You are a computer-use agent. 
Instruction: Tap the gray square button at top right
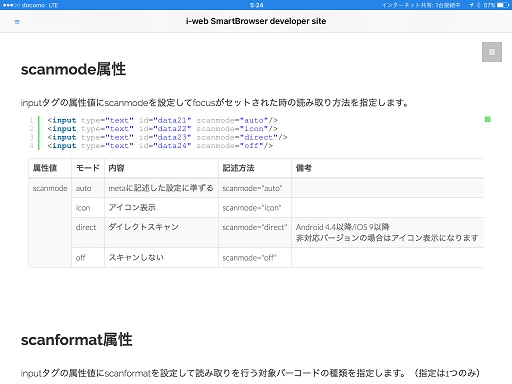(x=492, y=52)
